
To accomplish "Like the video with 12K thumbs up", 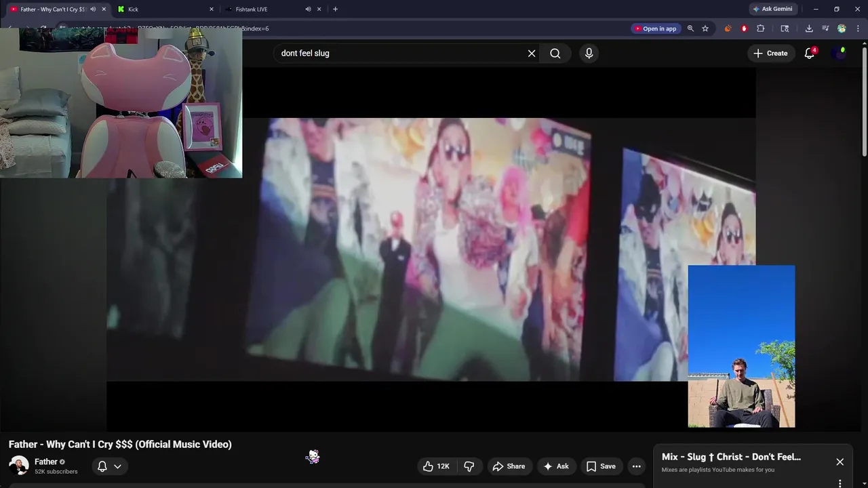I will pyautogui.click(x=436, y=466).
